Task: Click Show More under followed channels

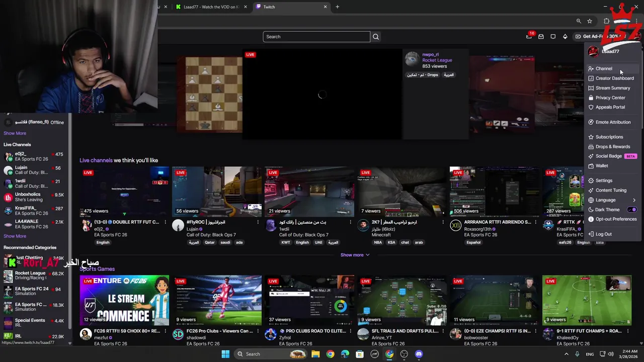Action: tap(15, 133)
